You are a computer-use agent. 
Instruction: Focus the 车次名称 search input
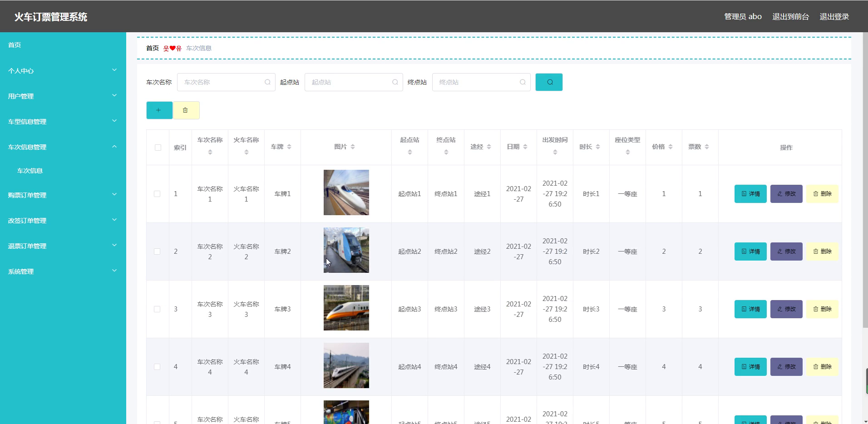pos(226,82)
